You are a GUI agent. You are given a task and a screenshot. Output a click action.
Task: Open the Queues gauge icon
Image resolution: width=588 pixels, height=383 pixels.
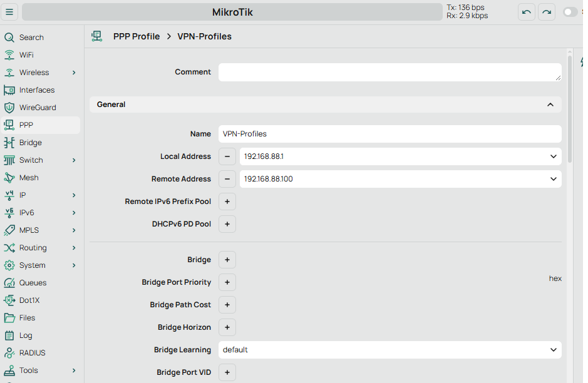point(9,283)
